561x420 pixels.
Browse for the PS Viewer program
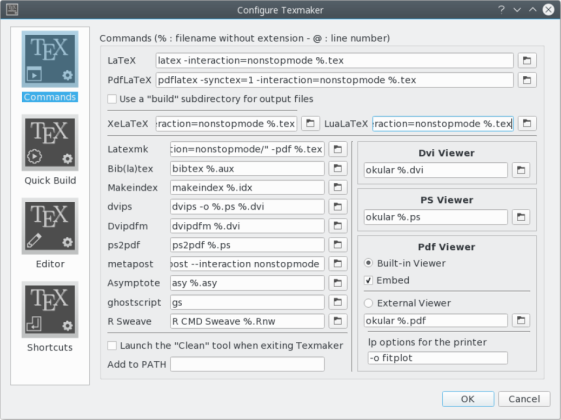click(x=521, y=217)
